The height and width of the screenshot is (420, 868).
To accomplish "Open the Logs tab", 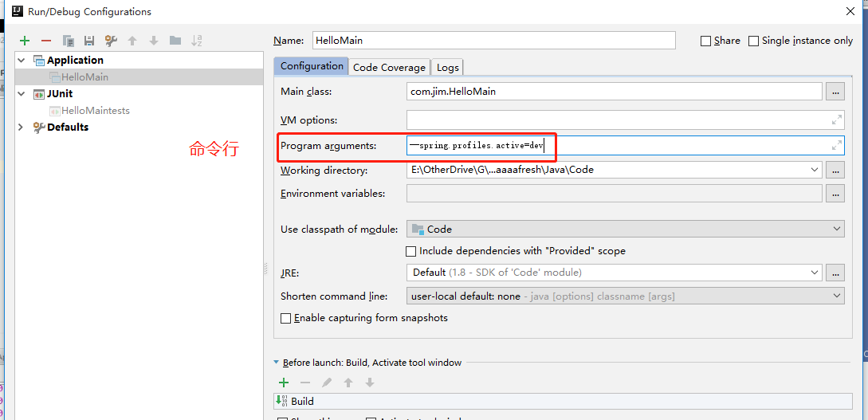I will 447,68.
